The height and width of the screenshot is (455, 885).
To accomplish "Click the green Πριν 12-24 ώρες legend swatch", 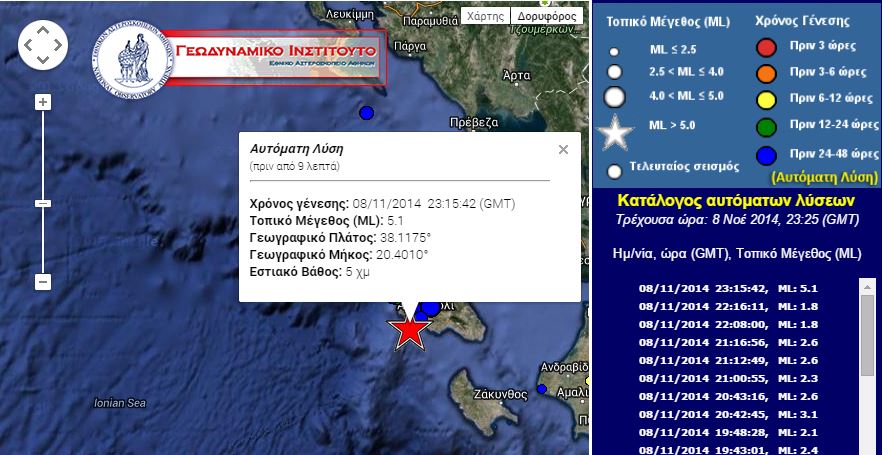I will [x=766, y=126].
